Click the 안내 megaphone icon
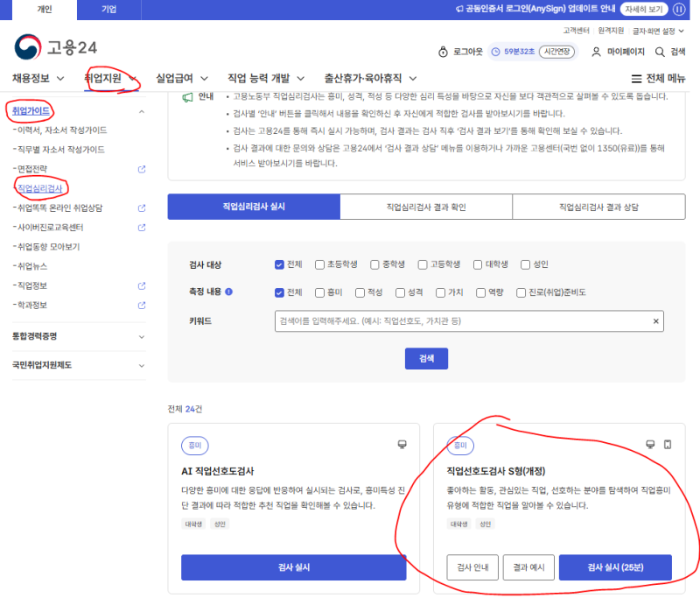700x605 pixels. 187,97
